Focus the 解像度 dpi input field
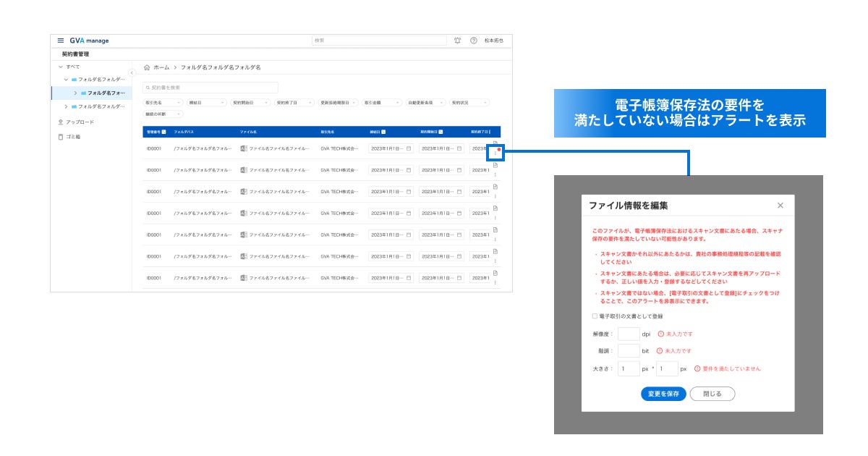 click(x=629, y=334)
